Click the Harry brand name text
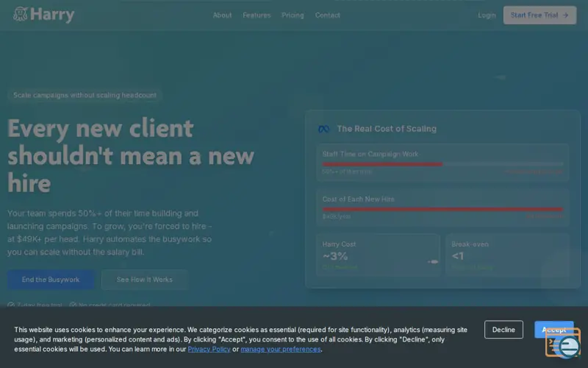 click(x=52, y=15)
